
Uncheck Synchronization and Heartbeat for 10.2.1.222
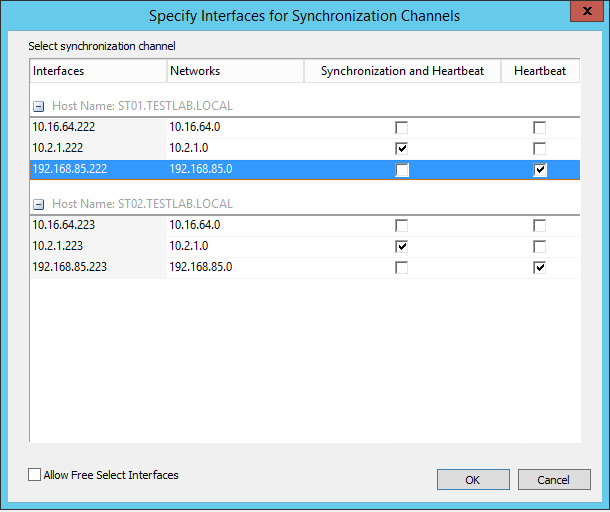coord(402,148)
